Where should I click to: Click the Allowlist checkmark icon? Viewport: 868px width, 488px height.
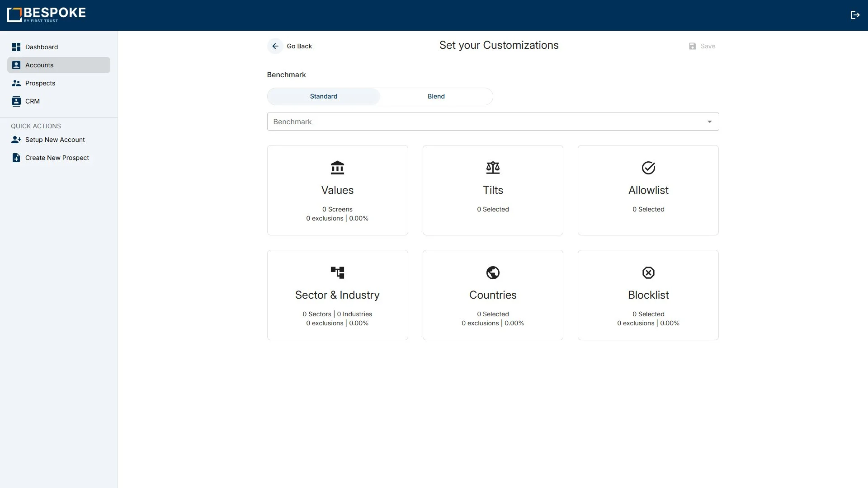point(648,168)
